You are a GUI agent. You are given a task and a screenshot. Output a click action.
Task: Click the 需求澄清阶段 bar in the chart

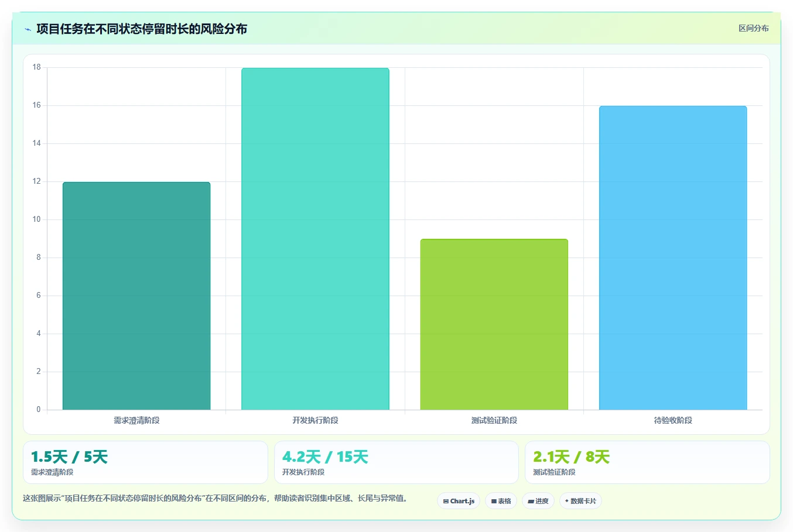coord(136,296)
